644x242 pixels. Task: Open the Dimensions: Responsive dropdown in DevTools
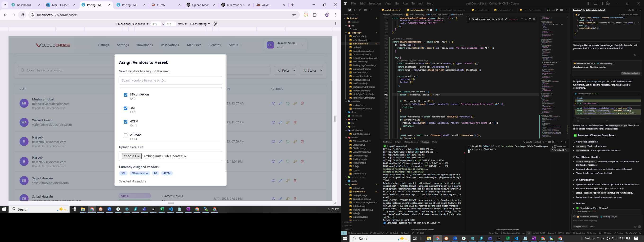coord(132,24)
